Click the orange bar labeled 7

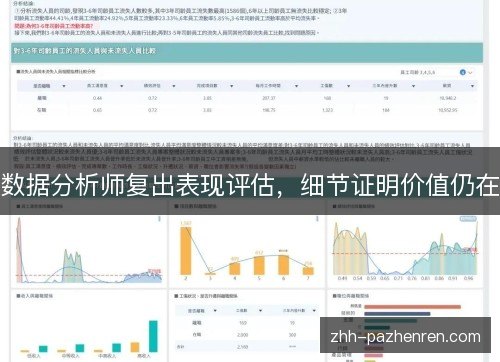tap(308, 271)
